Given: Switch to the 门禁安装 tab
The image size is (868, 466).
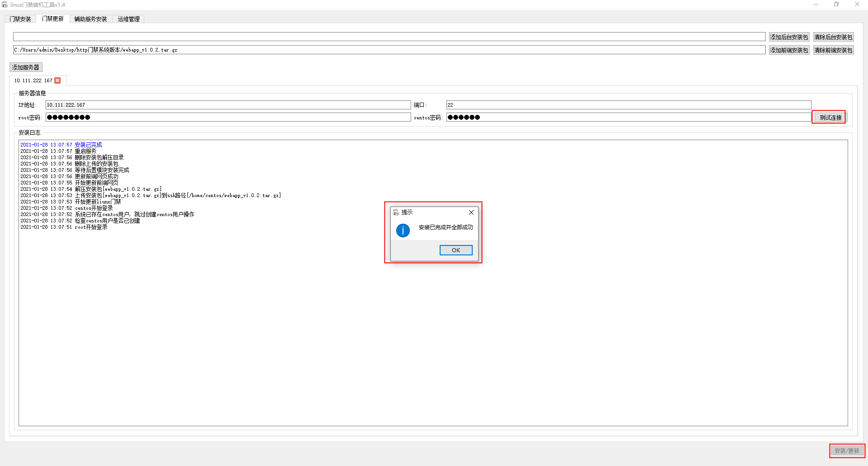Looking at the screenshot, I should (21, 19).
